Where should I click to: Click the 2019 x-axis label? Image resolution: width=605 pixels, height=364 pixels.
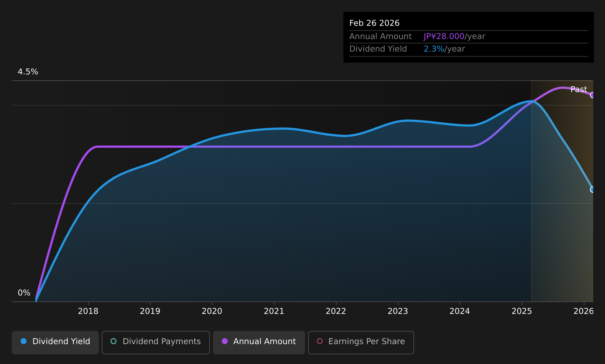150,311
